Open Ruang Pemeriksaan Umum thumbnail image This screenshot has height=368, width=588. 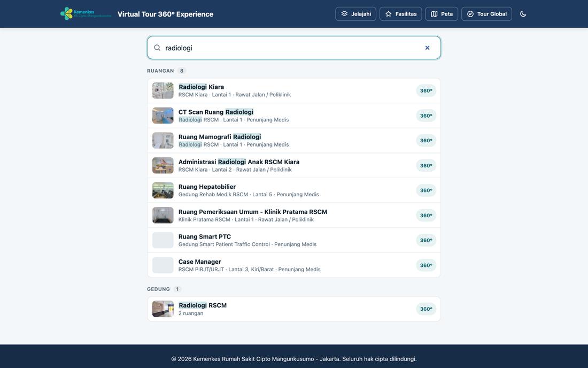point(163,216)
